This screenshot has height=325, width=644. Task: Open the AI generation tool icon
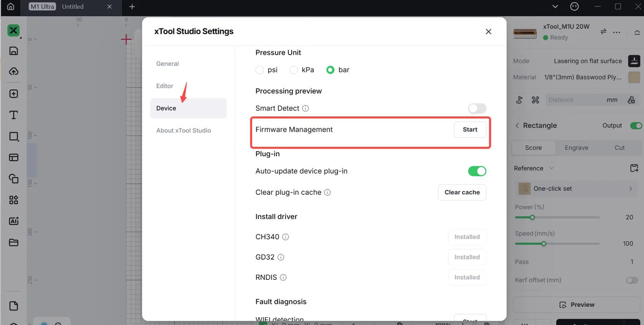tap(13, 221)
